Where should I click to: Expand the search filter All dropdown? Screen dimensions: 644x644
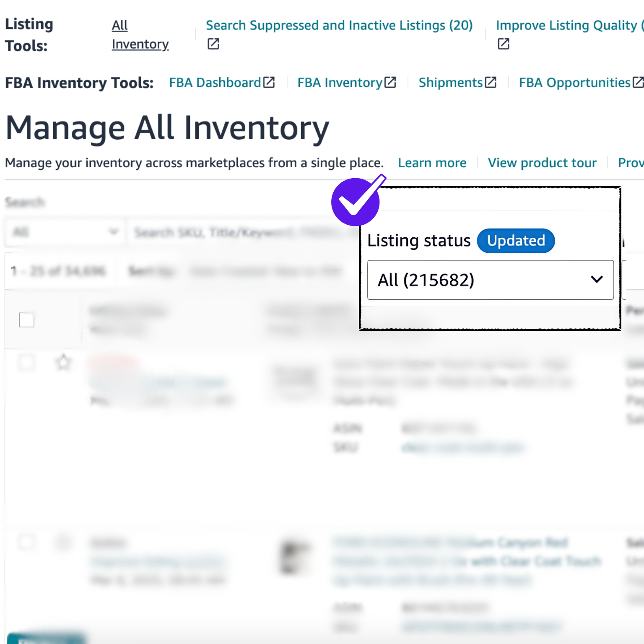click(65, 232)
